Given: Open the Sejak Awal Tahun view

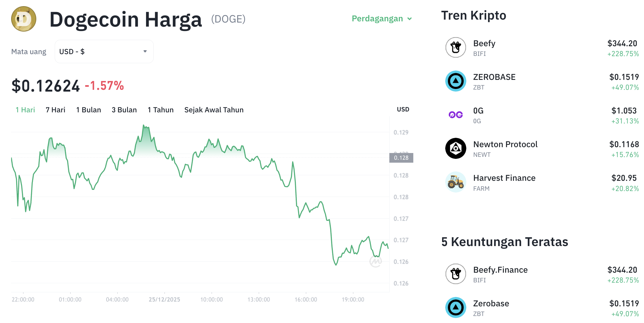Looking at the screenshot, I should [214, 110].
